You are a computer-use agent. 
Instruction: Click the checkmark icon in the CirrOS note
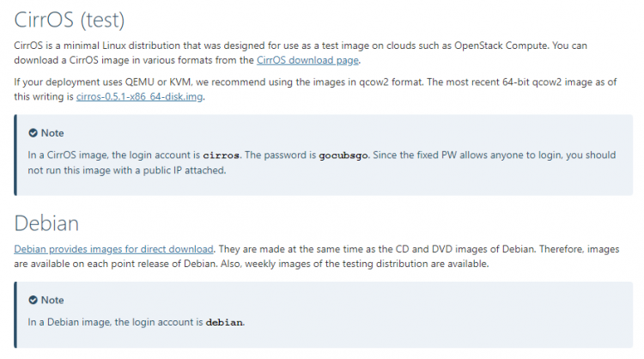click(33, 133)
